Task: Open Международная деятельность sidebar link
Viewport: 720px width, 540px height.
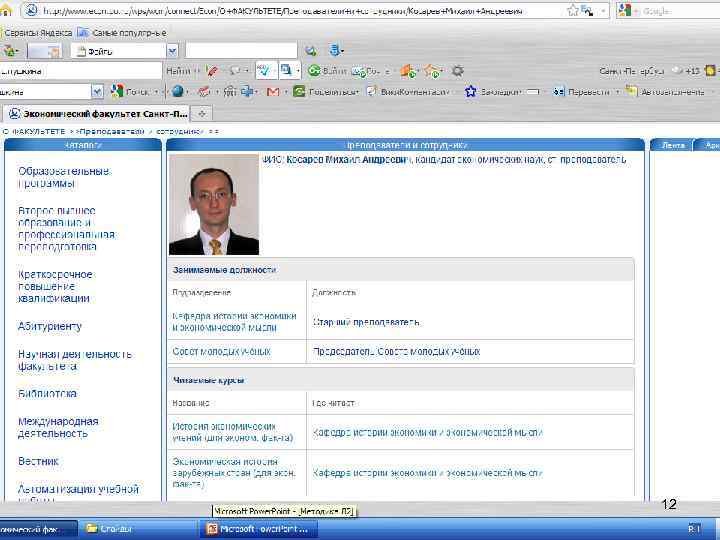Action: point(58,428)
